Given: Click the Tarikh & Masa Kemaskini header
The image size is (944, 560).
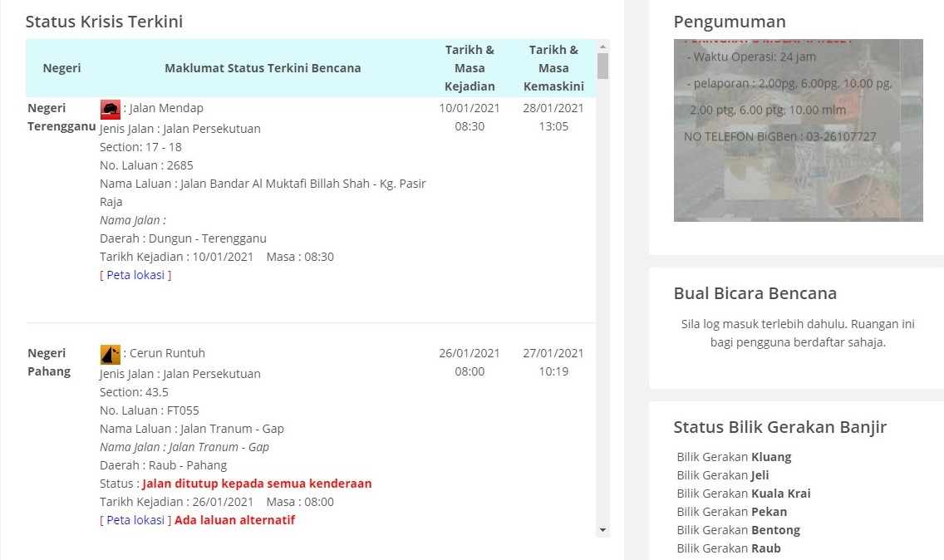Looking at the screenshot, I should [x=553, y=68].
